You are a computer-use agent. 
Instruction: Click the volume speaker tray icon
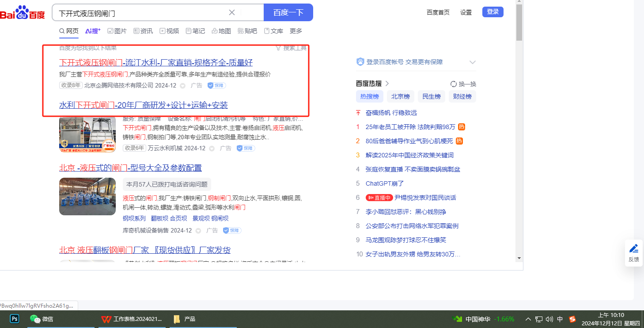549,319
